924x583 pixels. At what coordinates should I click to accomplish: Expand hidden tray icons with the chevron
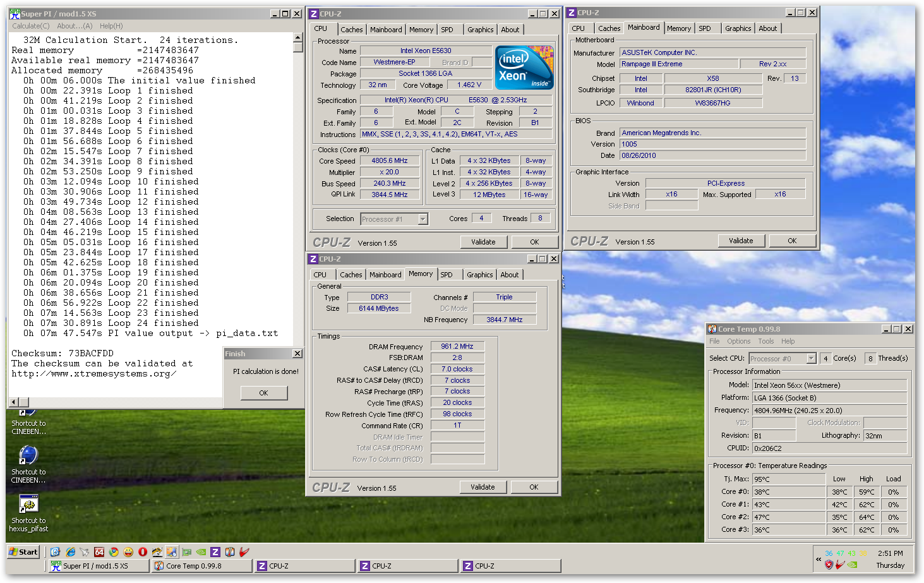(819, 559)
